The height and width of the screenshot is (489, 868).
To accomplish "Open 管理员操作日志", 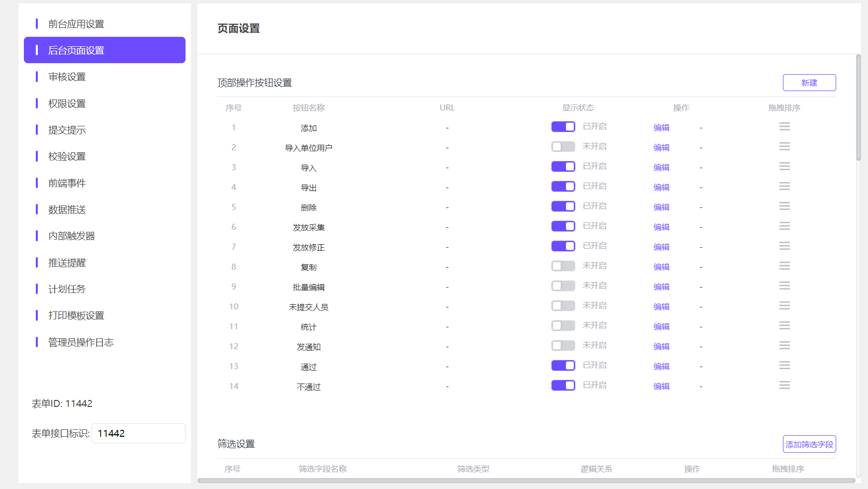I will [104, 342].
